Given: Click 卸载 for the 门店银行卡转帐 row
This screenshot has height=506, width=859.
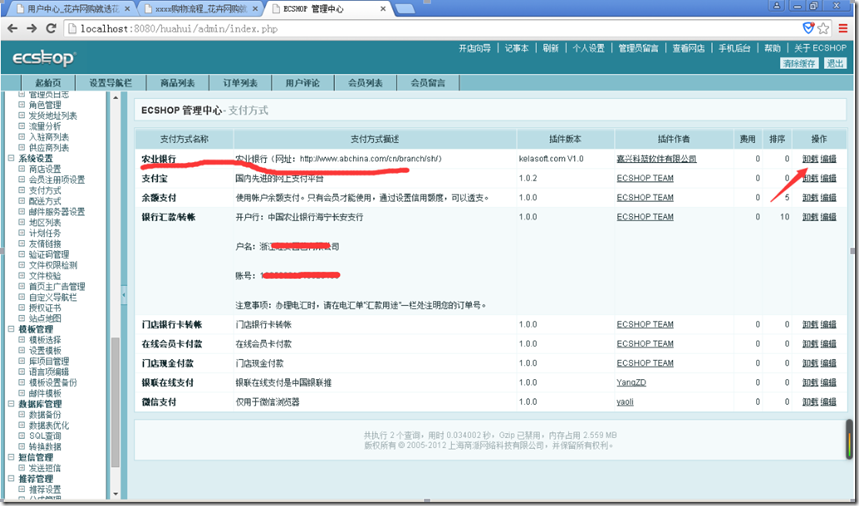Looking at the screenshot, I should 810,324.
